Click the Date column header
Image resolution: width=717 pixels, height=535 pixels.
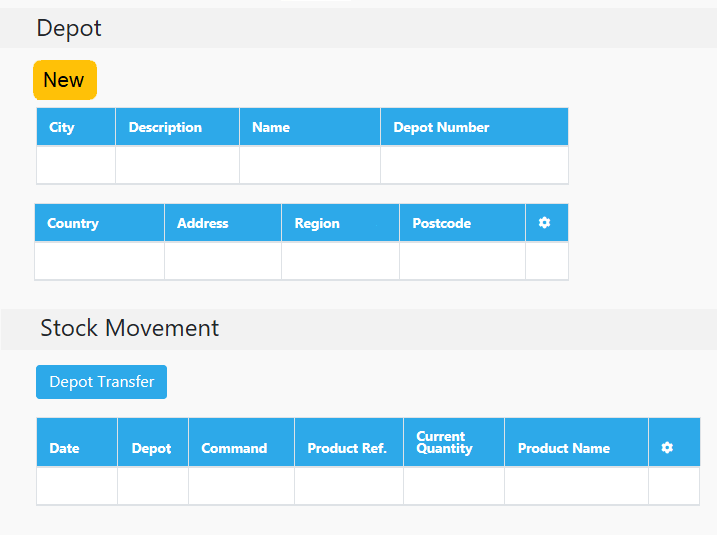77,442
